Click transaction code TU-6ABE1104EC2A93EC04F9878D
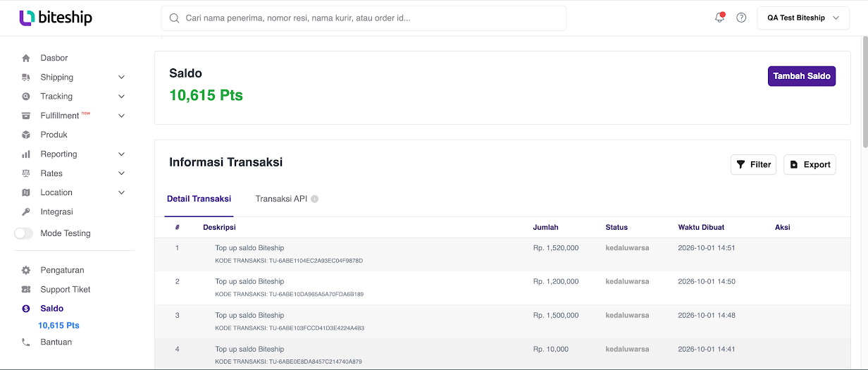The width and height of the screenshot is (868, 370). pos(316,261)
